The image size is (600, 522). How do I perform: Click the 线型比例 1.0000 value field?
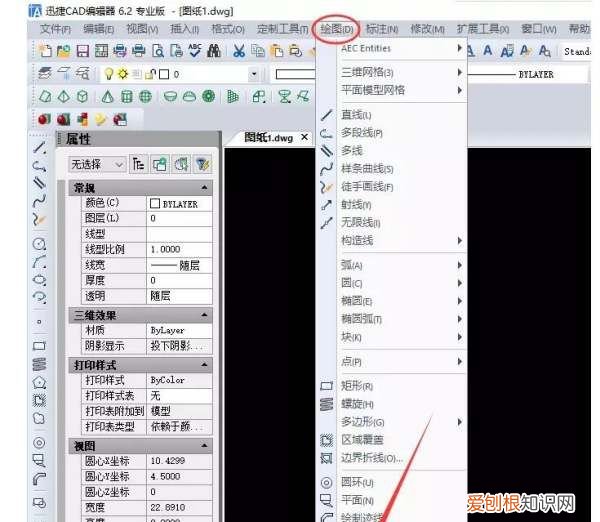point(179,250)
